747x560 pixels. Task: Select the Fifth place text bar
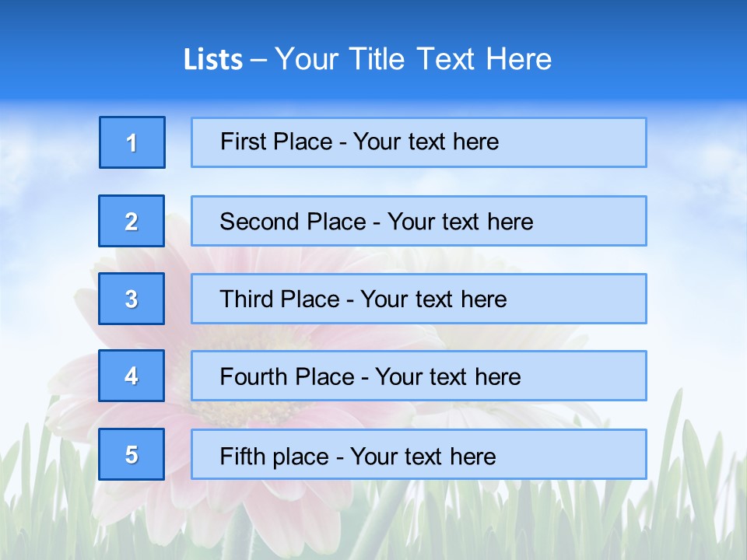click(419, 454)
